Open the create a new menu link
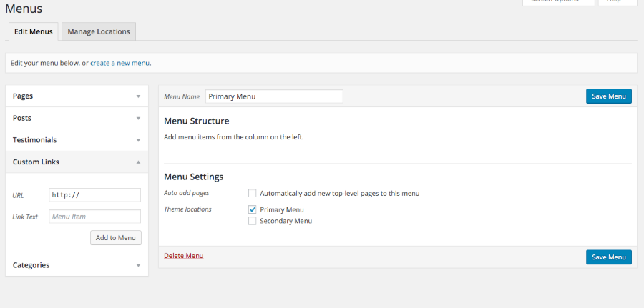 point(119,63)
